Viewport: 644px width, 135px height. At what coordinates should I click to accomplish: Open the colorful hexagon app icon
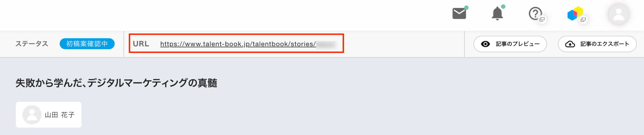[x=574, y=14]
